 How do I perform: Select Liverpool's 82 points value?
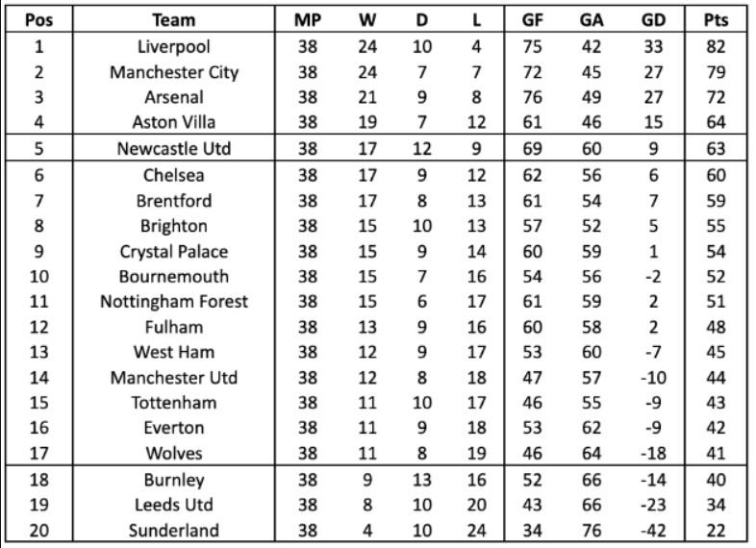pos(715,46)
